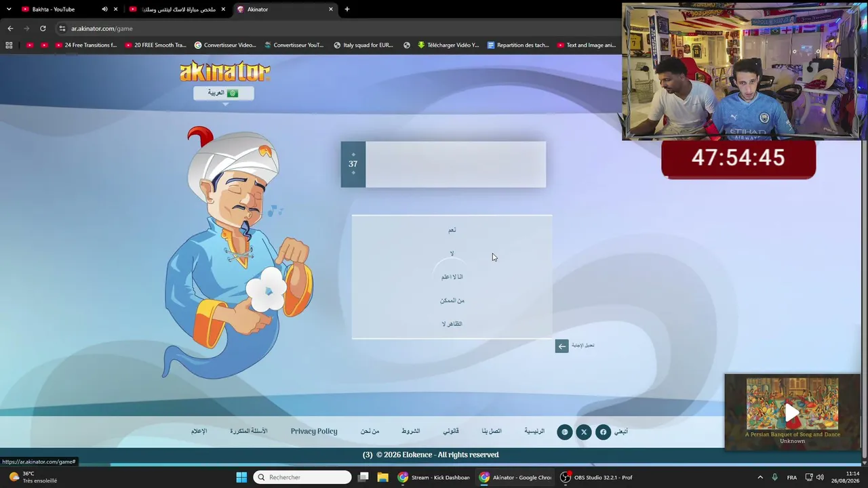
Task: Click the Rechercher taskbar search box
Action: coord(302,477)
